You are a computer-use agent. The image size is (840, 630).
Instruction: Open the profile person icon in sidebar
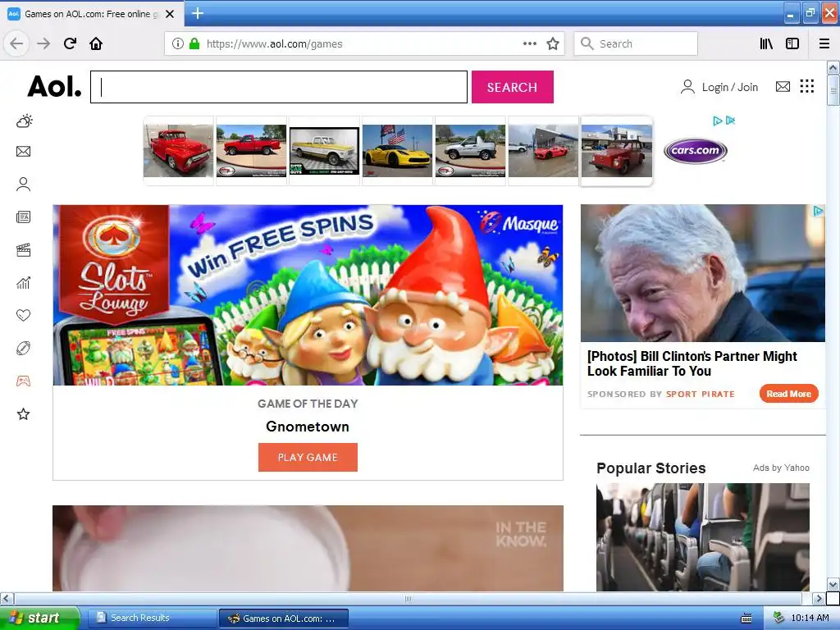pyautogui.click(x=24, y=185)
